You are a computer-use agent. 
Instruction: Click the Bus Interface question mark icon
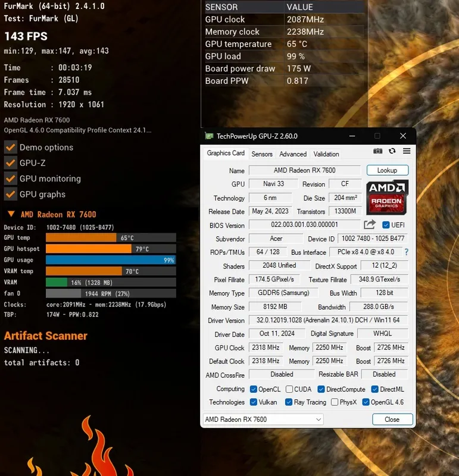(x=407, y=252)
